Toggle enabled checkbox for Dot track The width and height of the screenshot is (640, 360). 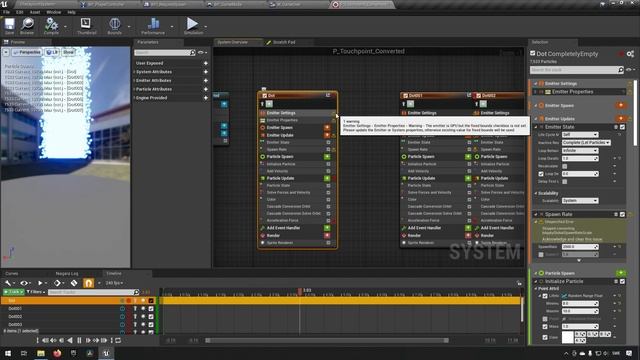[x=151, y=301]
